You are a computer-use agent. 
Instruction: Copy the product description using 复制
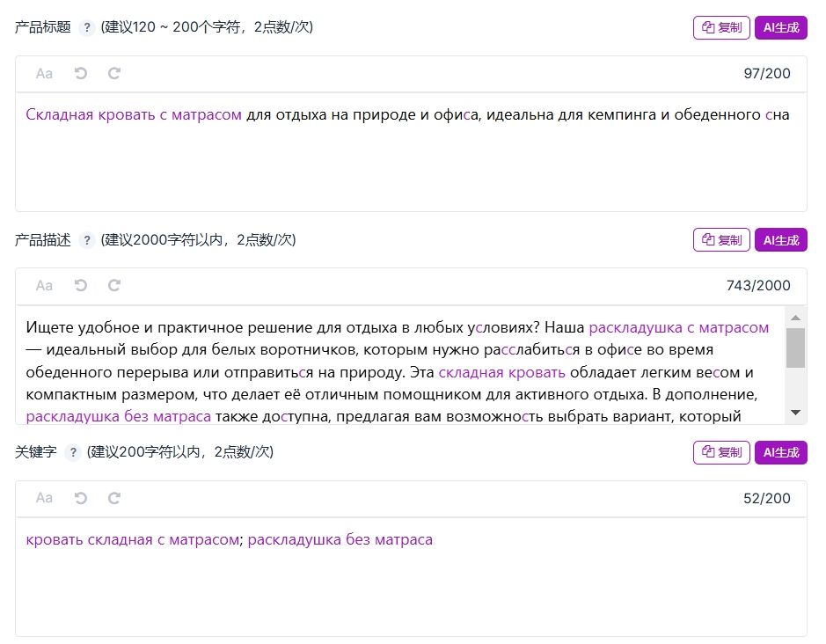(721, 240)
